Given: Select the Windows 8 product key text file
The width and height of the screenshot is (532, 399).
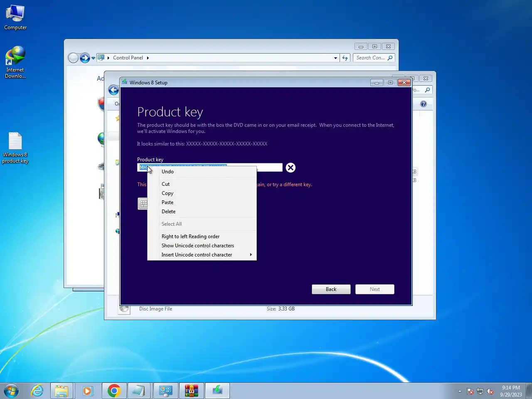Looking at the screenshot, I should pos(15,148).
